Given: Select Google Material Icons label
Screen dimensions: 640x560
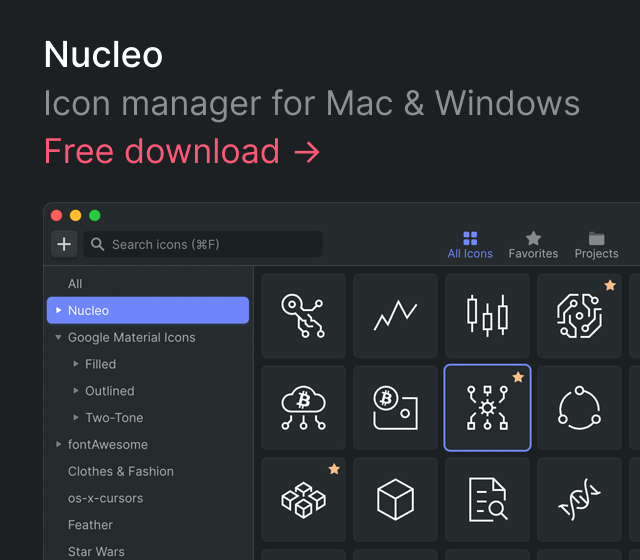Looking at the screenshot, I should pos(131,338).
